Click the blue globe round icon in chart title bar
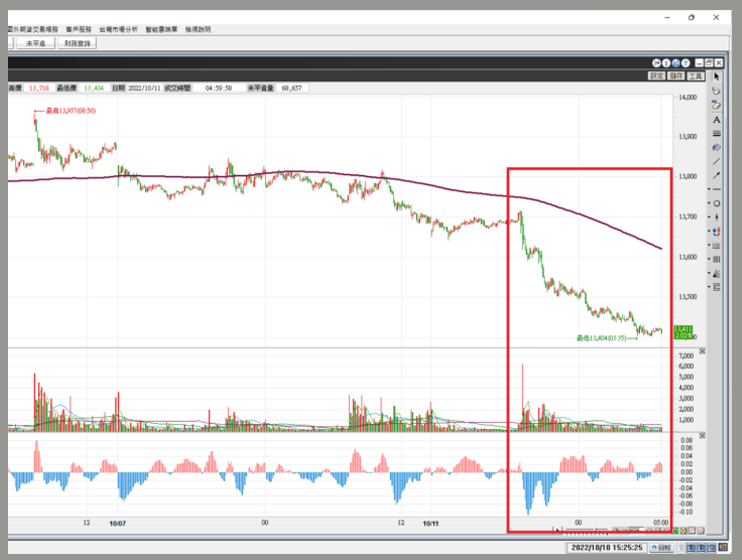The height and width of the screenshot is (560, 742). pyautogui.click(x=676, y=63)
